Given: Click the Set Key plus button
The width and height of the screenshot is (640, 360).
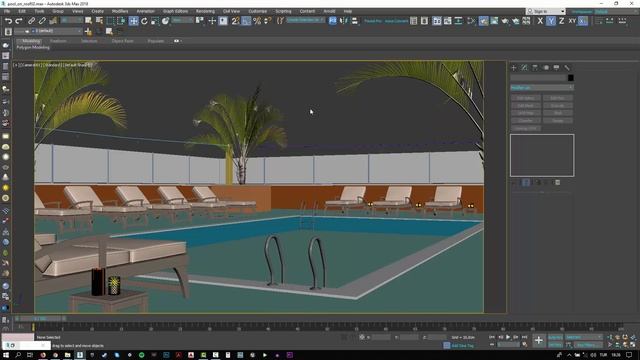Looking at the screenshot, I should pyautogui.click(x=538, y=340).
